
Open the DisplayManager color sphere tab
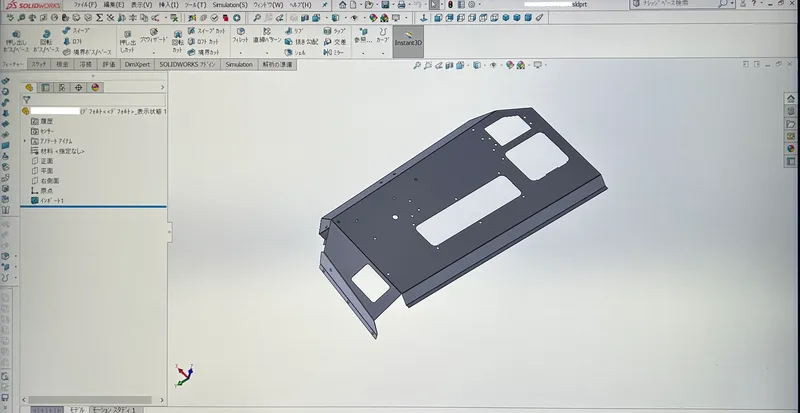[95, 87]
